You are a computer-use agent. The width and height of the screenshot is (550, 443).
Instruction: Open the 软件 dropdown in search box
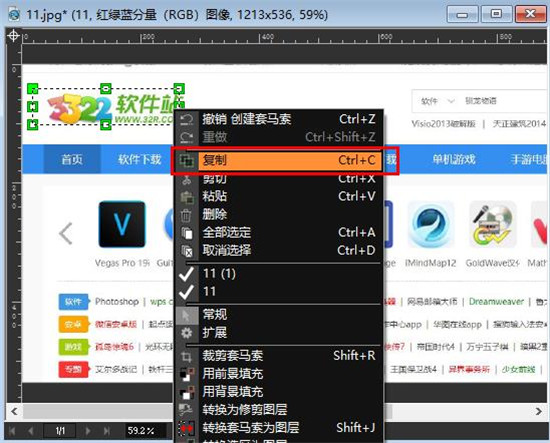click(438, 101)
